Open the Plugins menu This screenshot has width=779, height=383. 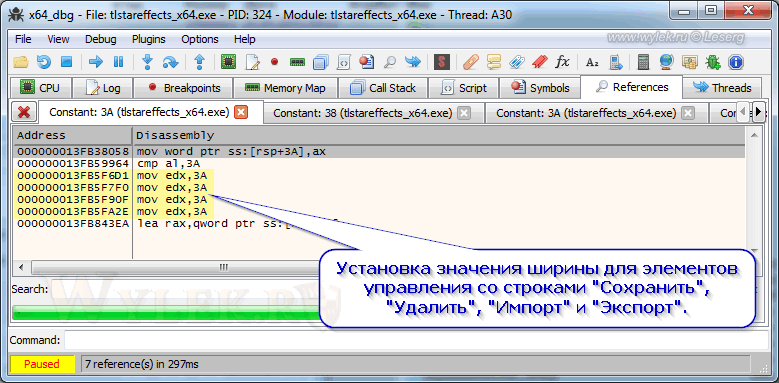pos(149,39)
